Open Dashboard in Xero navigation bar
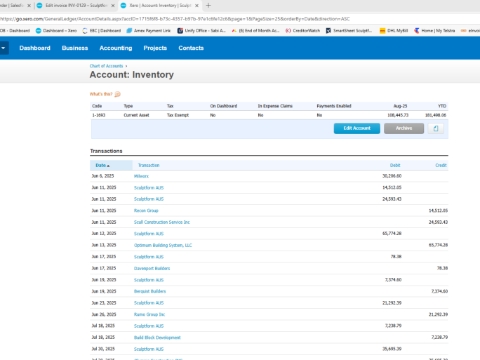The width and height of the screenshot is (480, 360). pos(35,48)
